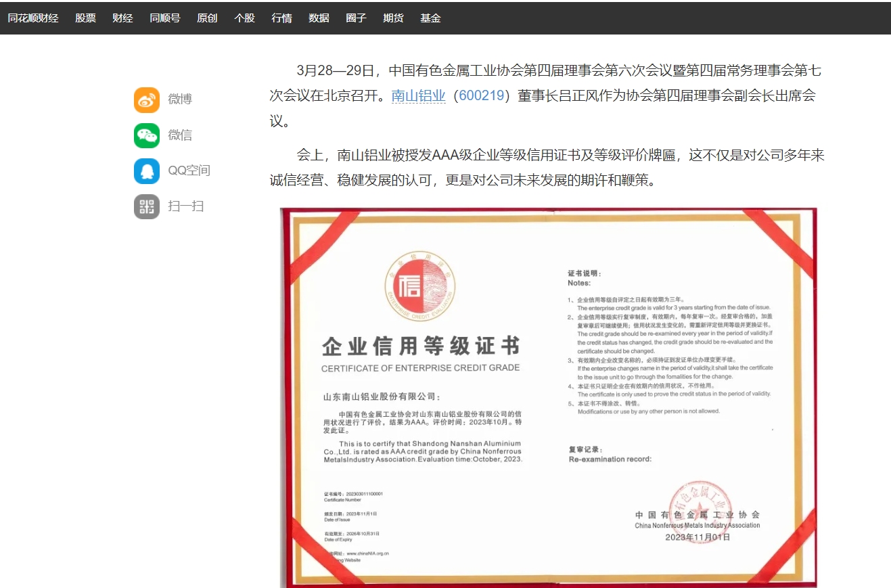
Task: Switch to the 行情 page
Action: tap(281, 18)
